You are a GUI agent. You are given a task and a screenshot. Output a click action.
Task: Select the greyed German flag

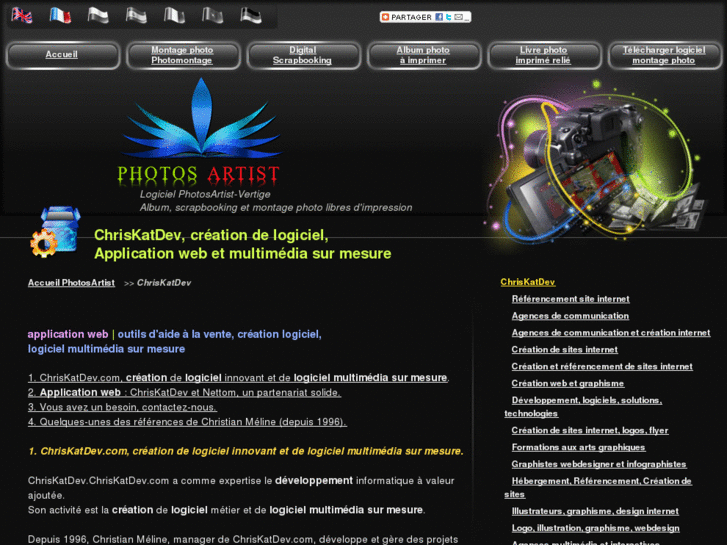click(251, 15)
